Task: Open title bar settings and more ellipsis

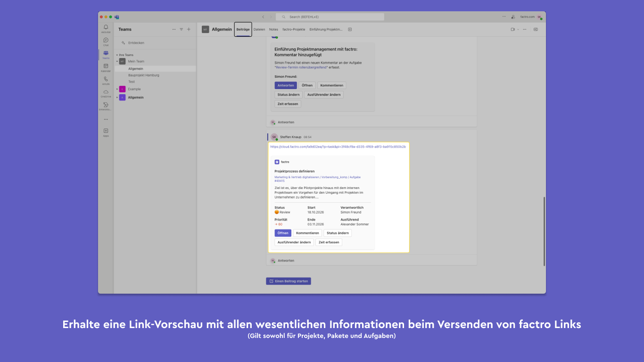Action: 504,16
